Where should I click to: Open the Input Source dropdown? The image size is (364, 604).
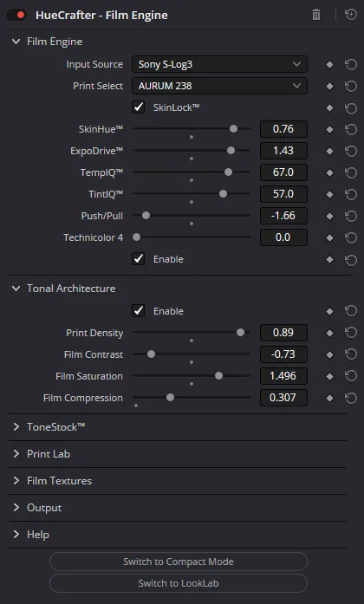pyautogui.click(x=219, y=64)
